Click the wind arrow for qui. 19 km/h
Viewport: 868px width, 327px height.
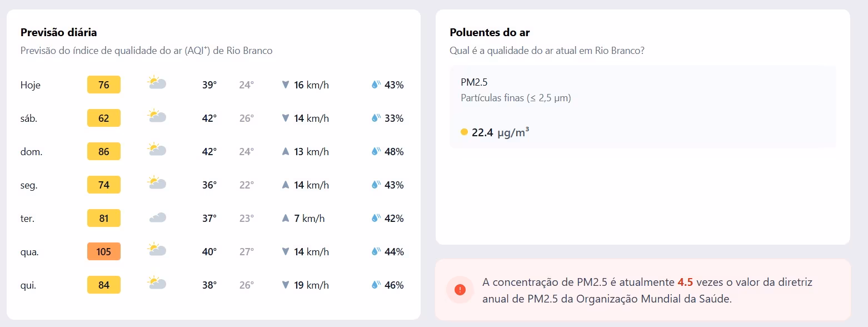coord(286,285)
